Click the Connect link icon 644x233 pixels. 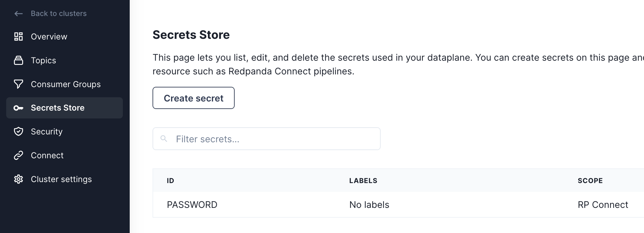tap(19, 155)
